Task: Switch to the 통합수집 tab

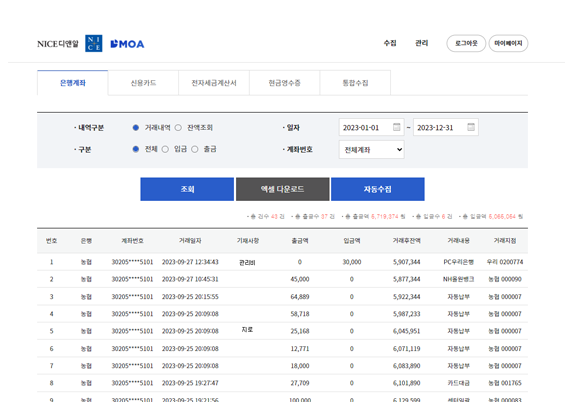Action: [355, 83]
